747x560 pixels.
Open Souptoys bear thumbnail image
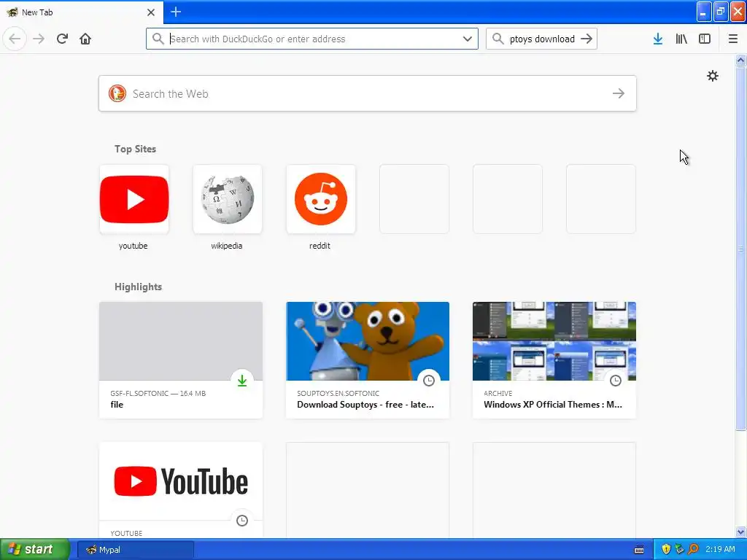click(x=368, y=341)
